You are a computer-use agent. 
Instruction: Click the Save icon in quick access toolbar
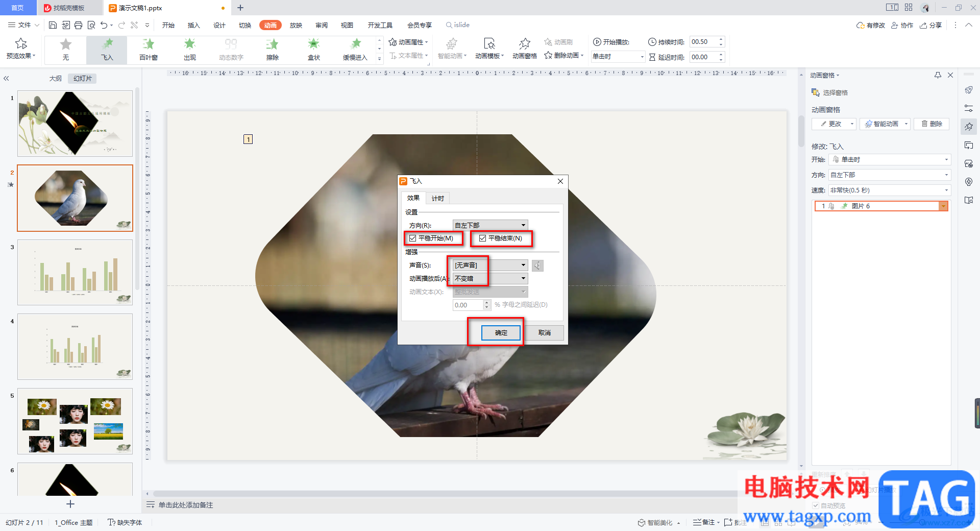point(53,25)
